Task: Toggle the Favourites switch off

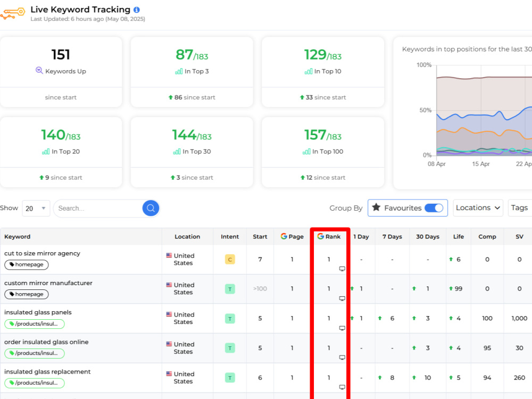Action: (434, 207)
